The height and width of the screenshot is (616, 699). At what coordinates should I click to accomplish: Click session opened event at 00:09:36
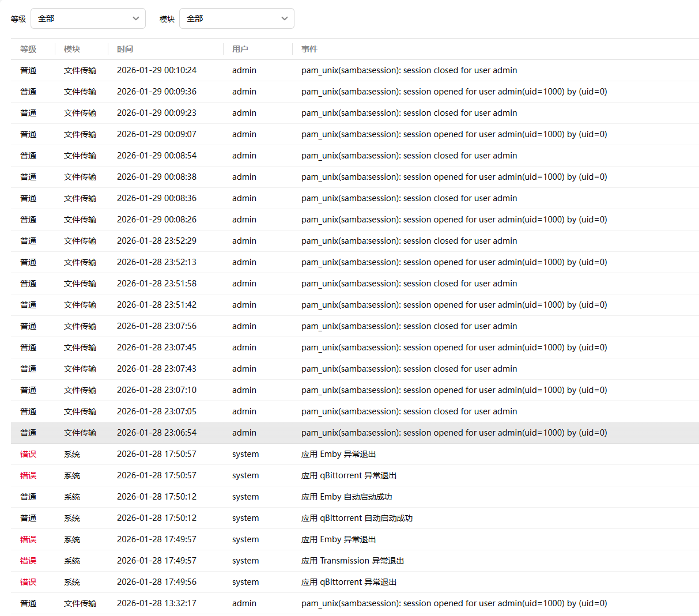(454, 92)
